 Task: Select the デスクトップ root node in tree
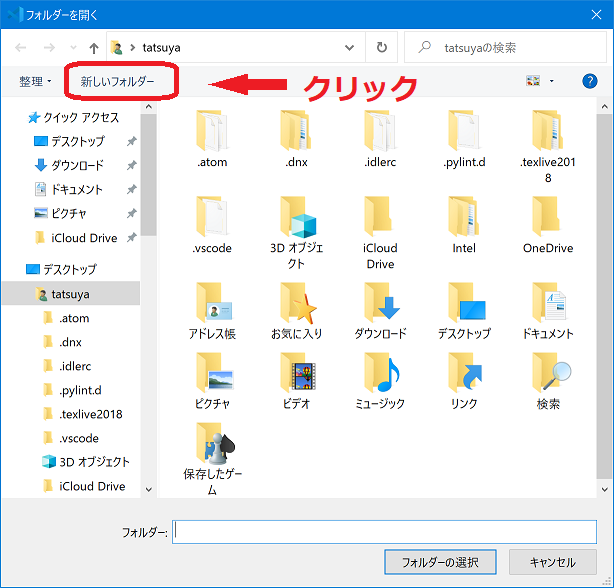tap(61, 269)
